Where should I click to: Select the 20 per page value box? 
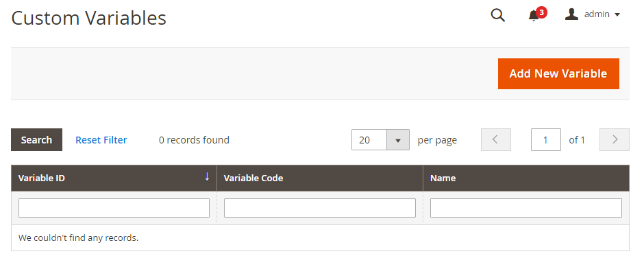click(x=369, y=140)
